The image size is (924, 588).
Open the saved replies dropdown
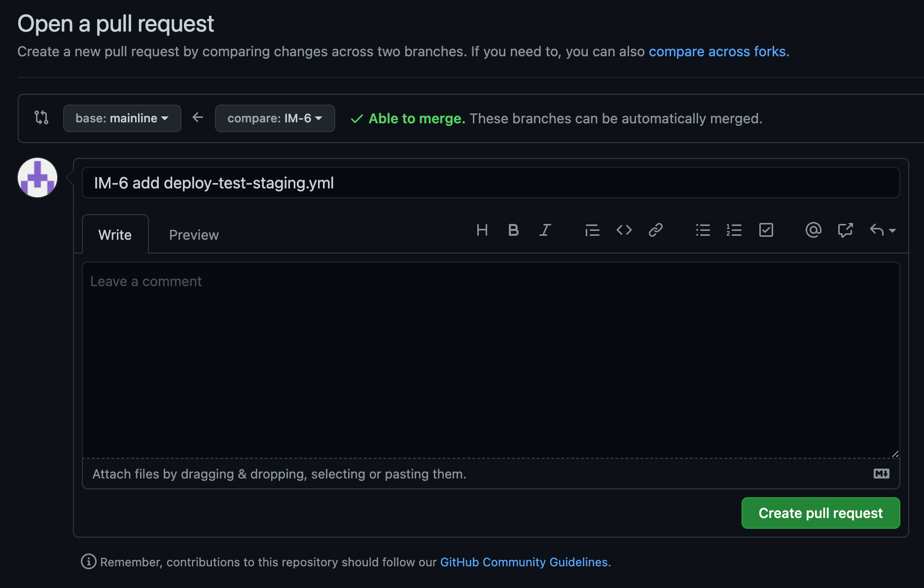pyautogui.click(x=882, y=230)
